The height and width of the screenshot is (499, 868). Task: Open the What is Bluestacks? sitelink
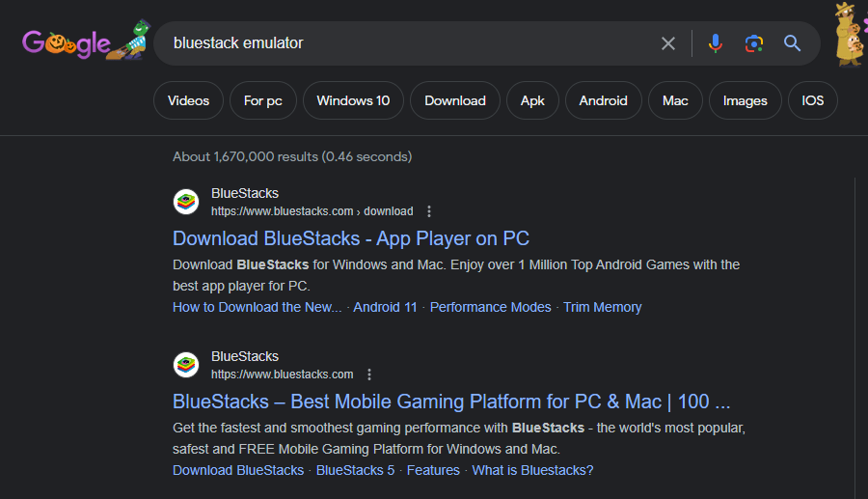[532, 471]
